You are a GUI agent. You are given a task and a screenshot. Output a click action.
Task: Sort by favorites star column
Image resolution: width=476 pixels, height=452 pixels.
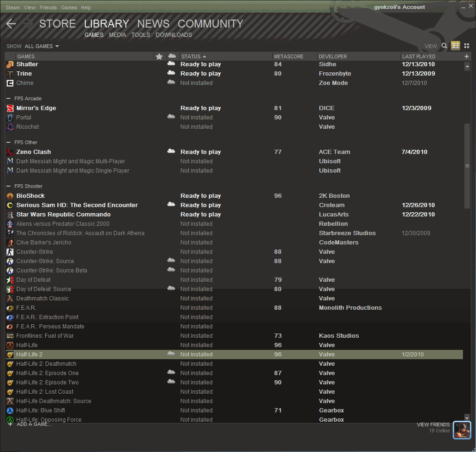click(159, 56)
